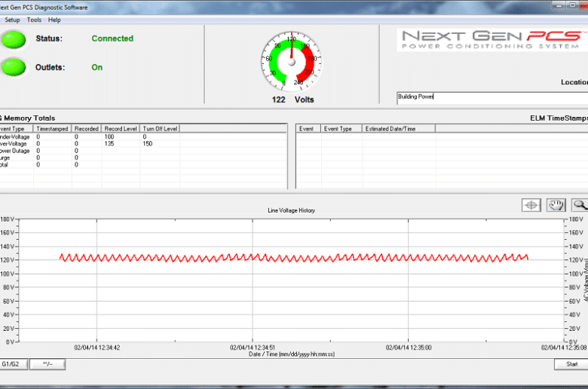Click the Event column header in ELM TimeStamps
Screen dimensions: 588x389
308,129
